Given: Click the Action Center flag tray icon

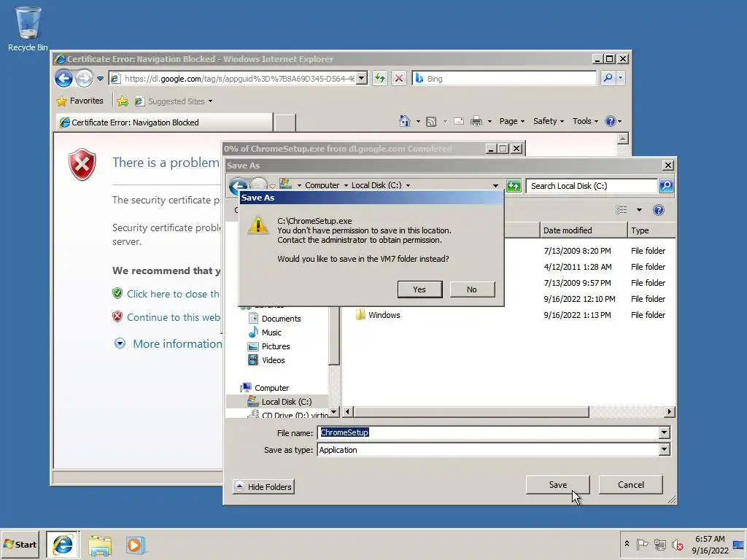Looking at the screenshot, I should 642,544.
